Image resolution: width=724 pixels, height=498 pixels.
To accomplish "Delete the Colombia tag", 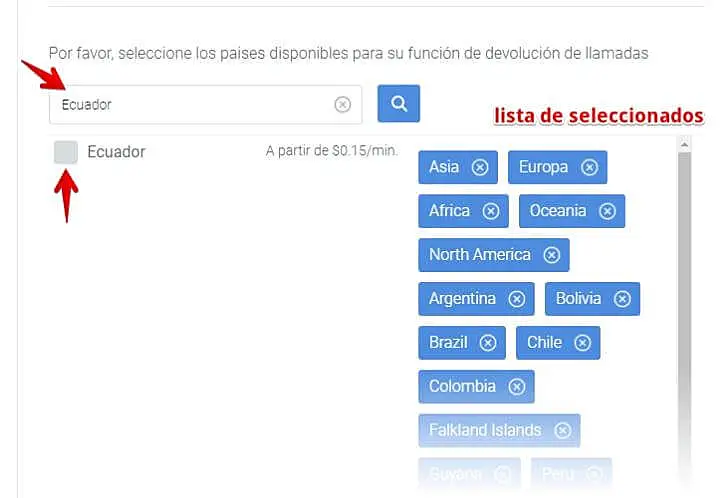I will [x=517, y=387].
